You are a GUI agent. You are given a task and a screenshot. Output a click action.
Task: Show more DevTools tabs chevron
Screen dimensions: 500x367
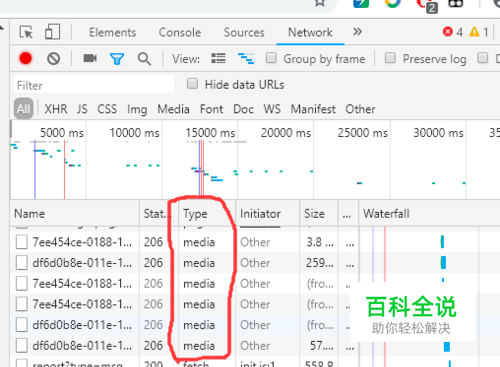[357, 32]
